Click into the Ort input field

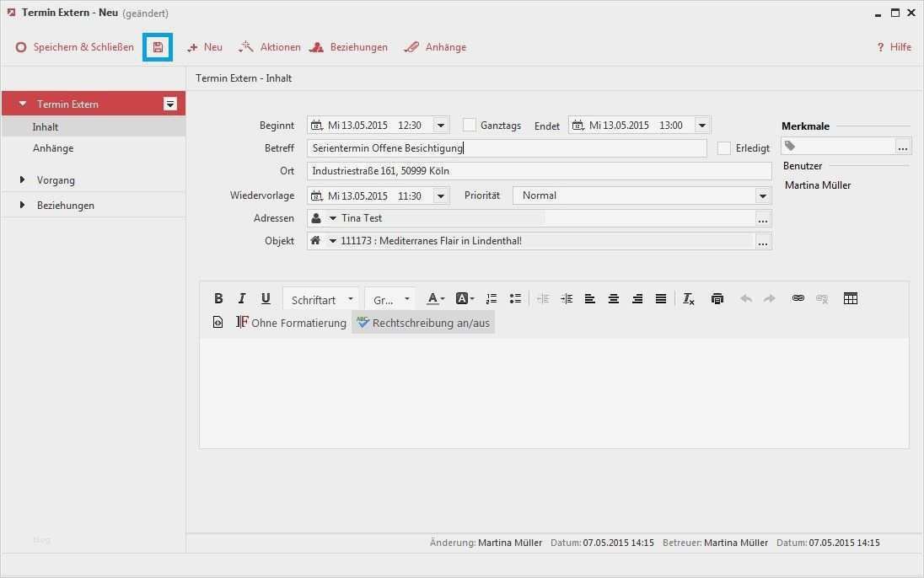click(540, 171)
